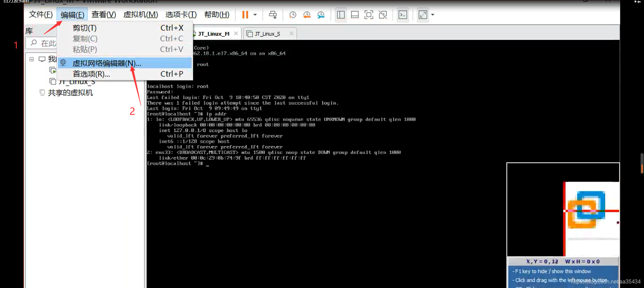Pause the virtual machine with the orange icon
Image resolution: width=644 pixels, height=288 pixels.
(x=245, y=15)
